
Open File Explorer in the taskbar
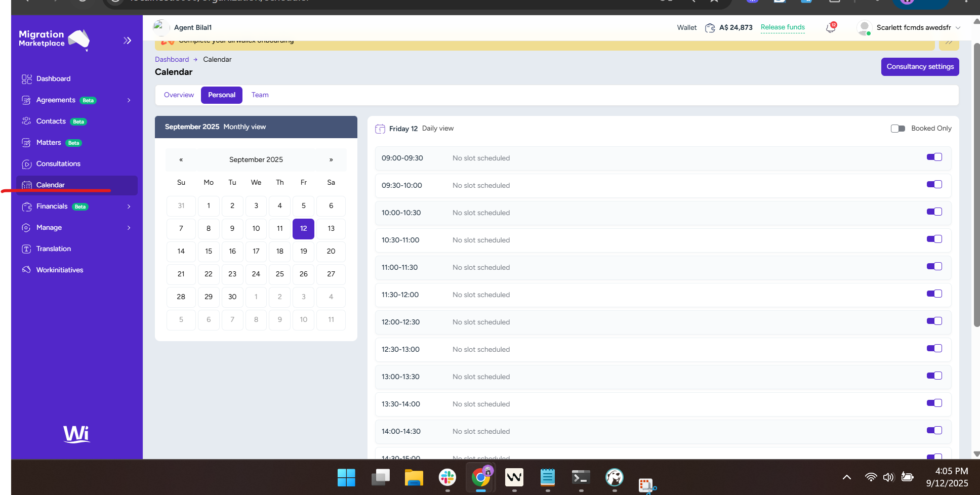pos(414,477)
